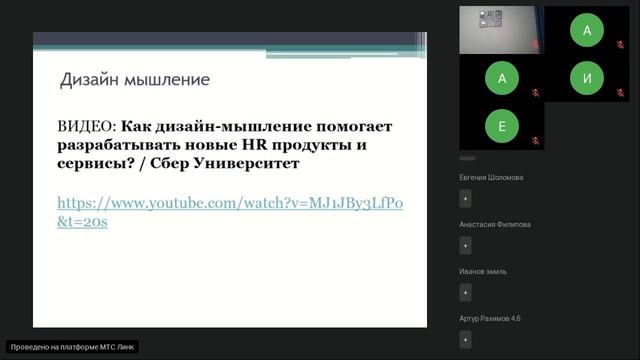
Task: Click the slide text starting with ВИДЕО:
Action: click(x=224, y=145)
